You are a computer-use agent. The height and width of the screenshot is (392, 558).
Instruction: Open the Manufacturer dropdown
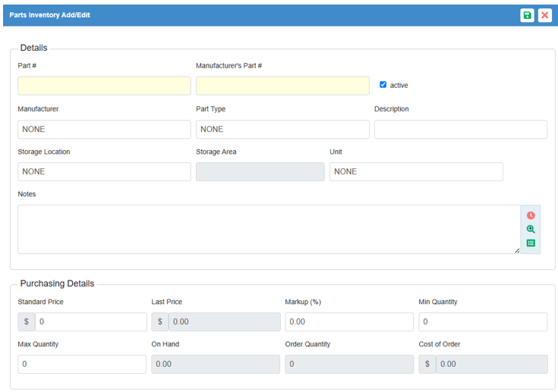point(104,129)
